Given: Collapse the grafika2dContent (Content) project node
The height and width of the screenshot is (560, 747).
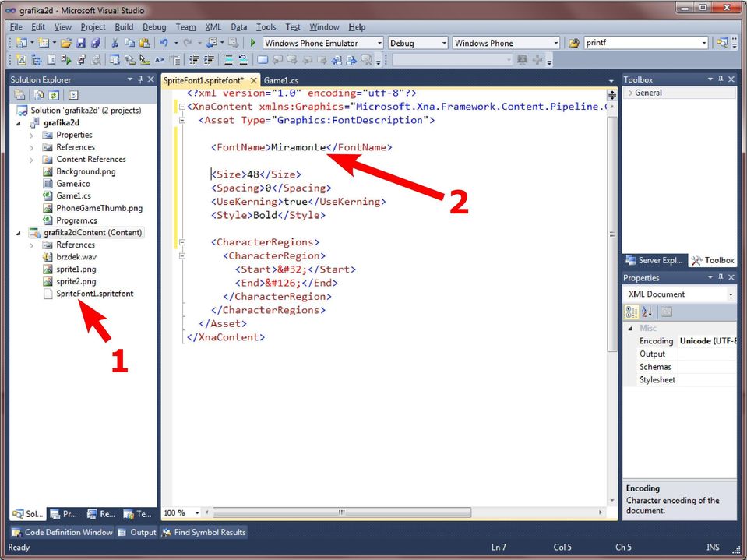Looking at the screenshot, I should coord(19,233).
